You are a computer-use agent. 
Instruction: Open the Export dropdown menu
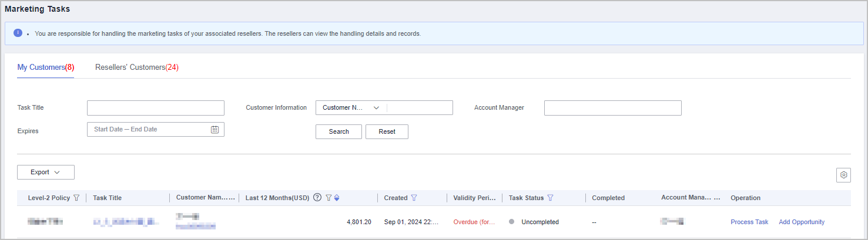point(46,172)
